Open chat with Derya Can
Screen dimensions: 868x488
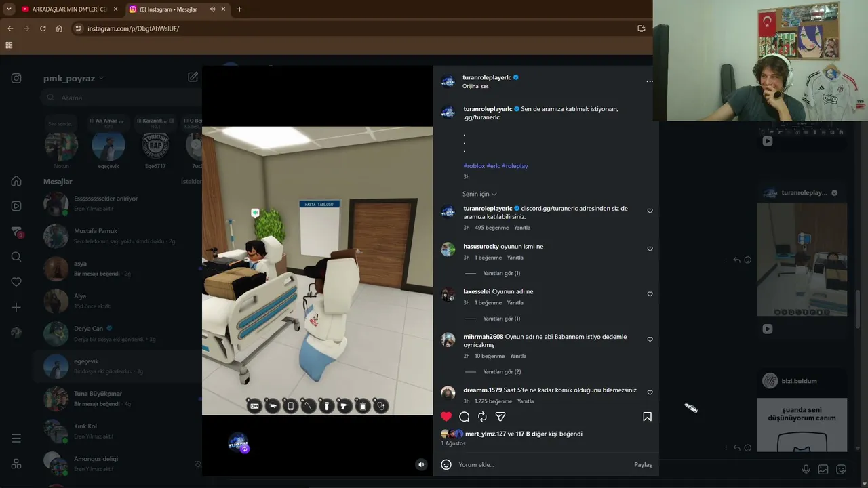pos(117,333)
